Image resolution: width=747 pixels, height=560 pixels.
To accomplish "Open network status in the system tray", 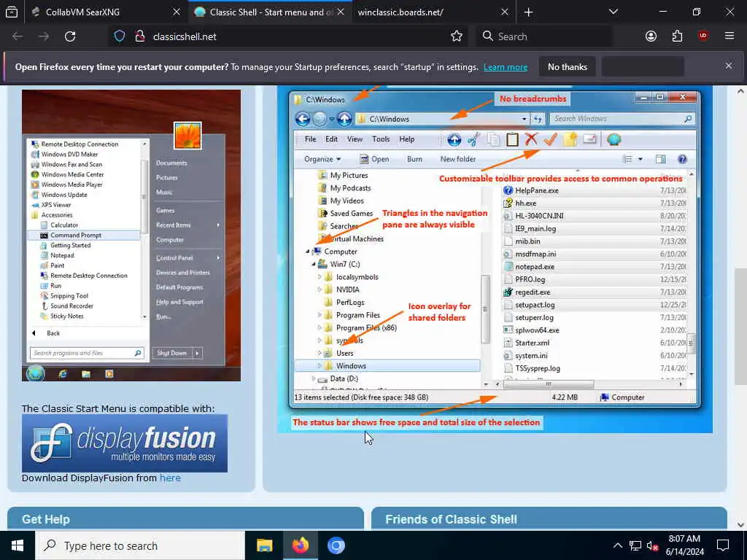I will [635, 545].
